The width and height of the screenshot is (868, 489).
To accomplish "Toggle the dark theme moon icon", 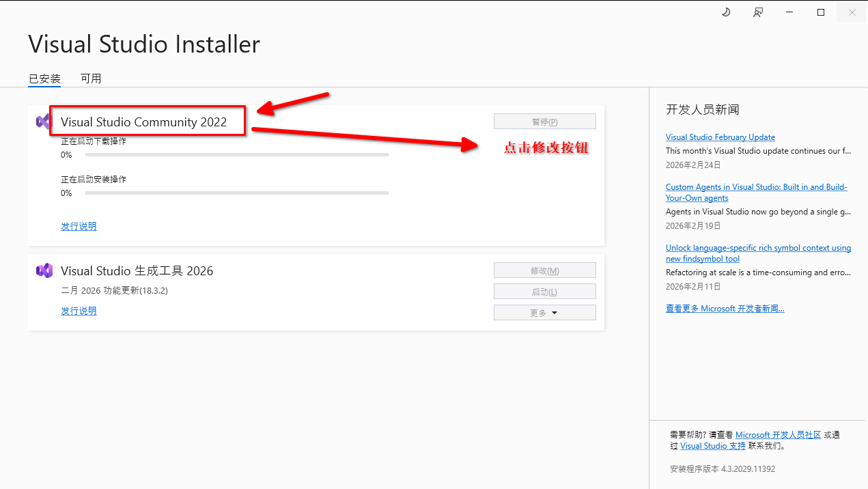I will pos(726,12).
